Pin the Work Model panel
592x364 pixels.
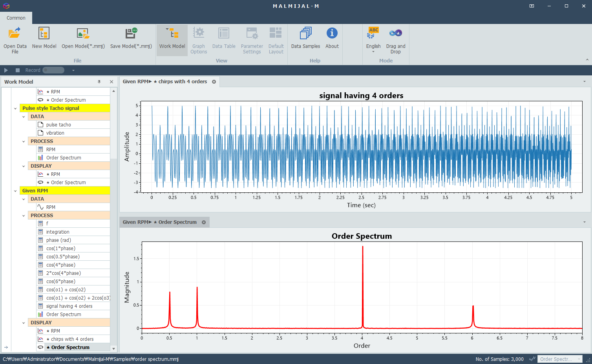coord(99,82)
